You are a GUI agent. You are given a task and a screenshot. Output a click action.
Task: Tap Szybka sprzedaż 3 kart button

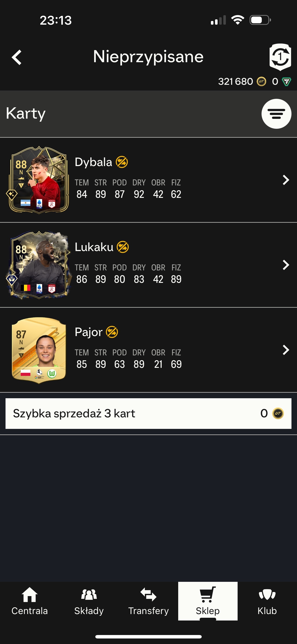pos(148,413)
